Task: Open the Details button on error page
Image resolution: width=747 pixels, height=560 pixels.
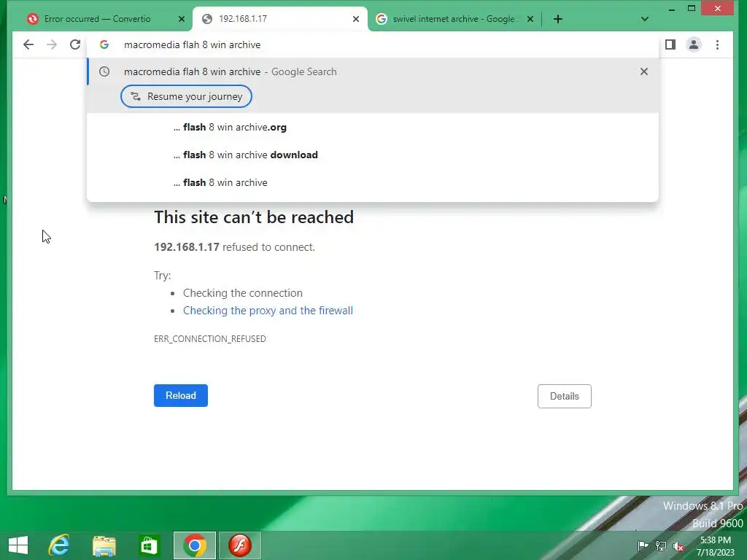Action: [x=565, y=396]
